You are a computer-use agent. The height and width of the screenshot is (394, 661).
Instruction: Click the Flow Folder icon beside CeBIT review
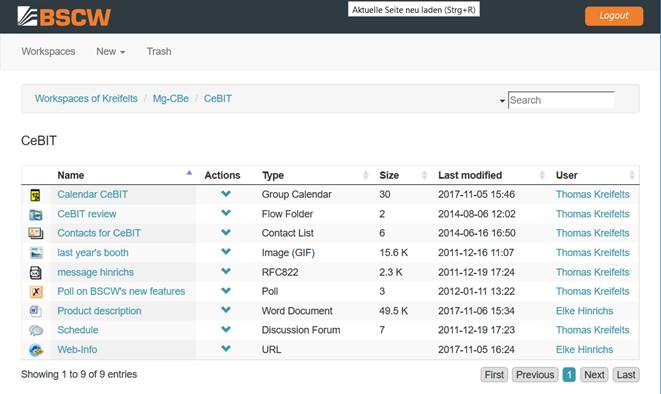point(36,214)
